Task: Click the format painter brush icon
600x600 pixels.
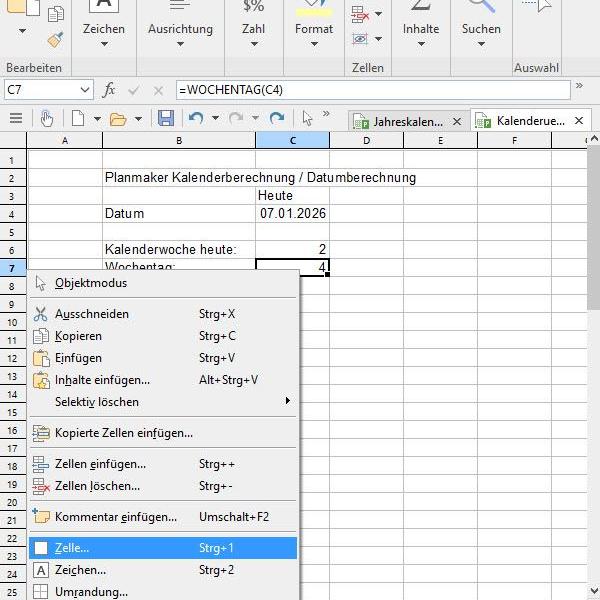Action: [x=55, y=39]
